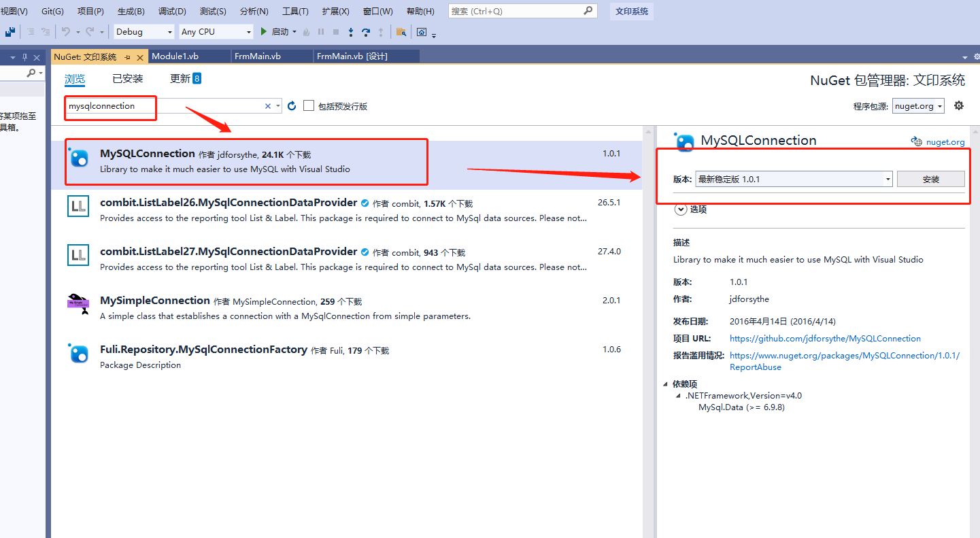Expand the 选项 options section
This screenshot has height=538, width=980.
click(x=680, y=209)
